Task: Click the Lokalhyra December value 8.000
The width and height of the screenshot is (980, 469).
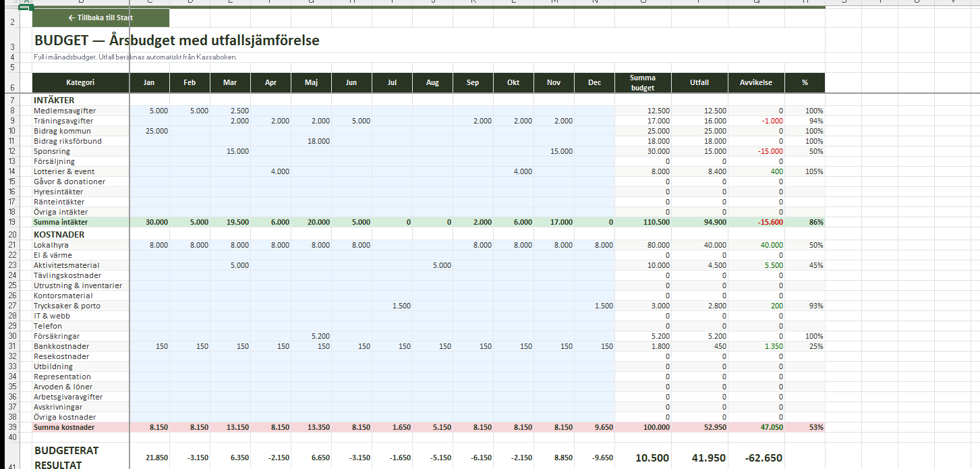Action: pyautogui.click(x=594, y=246)
